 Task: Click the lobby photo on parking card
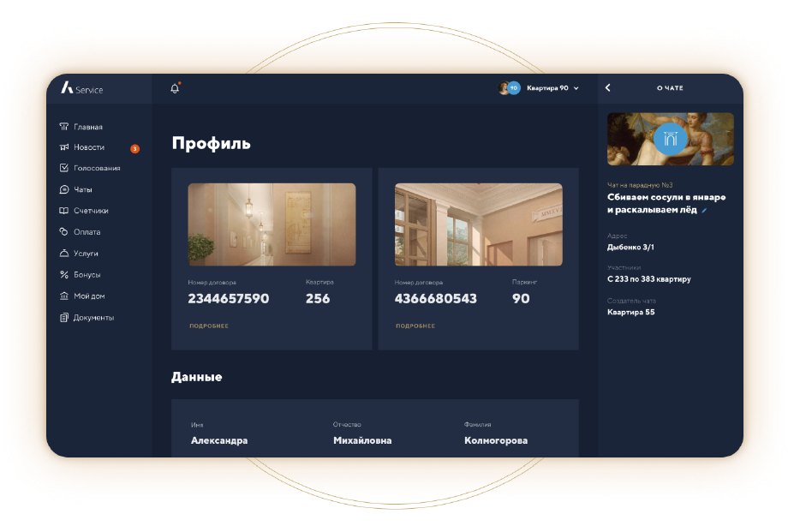(479, 224)
